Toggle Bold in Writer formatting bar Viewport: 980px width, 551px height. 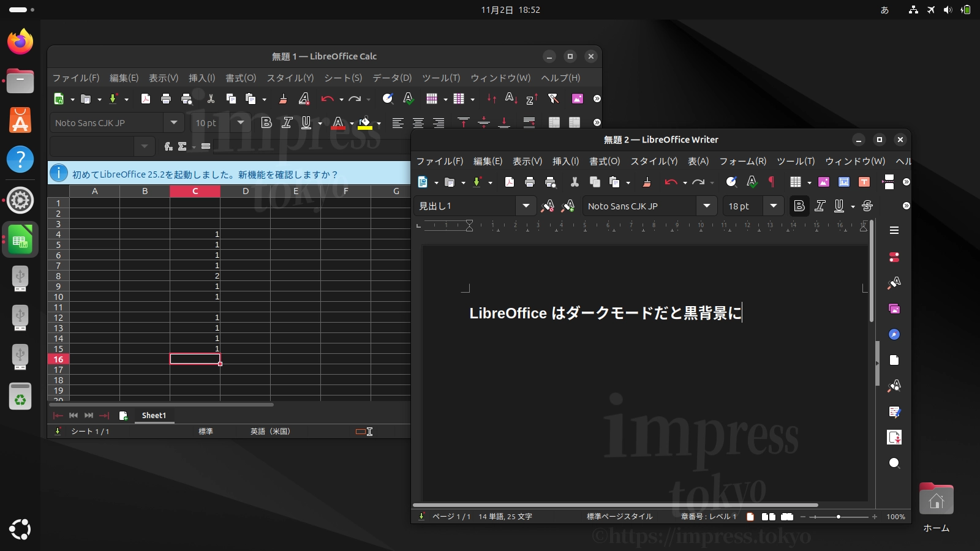pyautogui.click(x=799, y=206)
